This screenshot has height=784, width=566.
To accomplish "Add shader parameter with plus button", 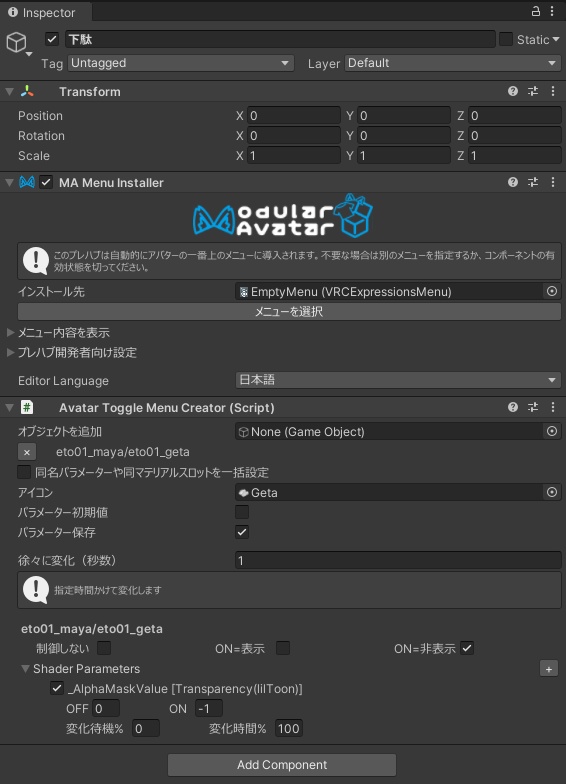I will (x=549, y=669).
